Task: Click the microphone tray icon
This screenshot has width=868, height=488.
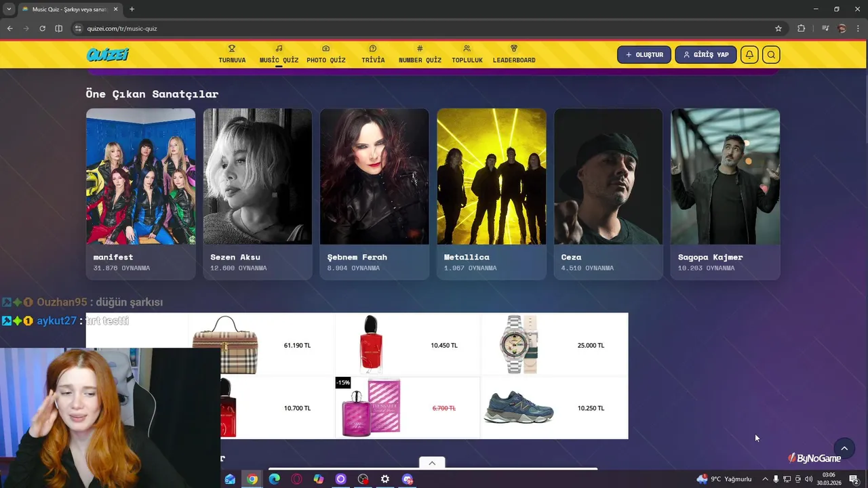Action: (x=776, y=479)
